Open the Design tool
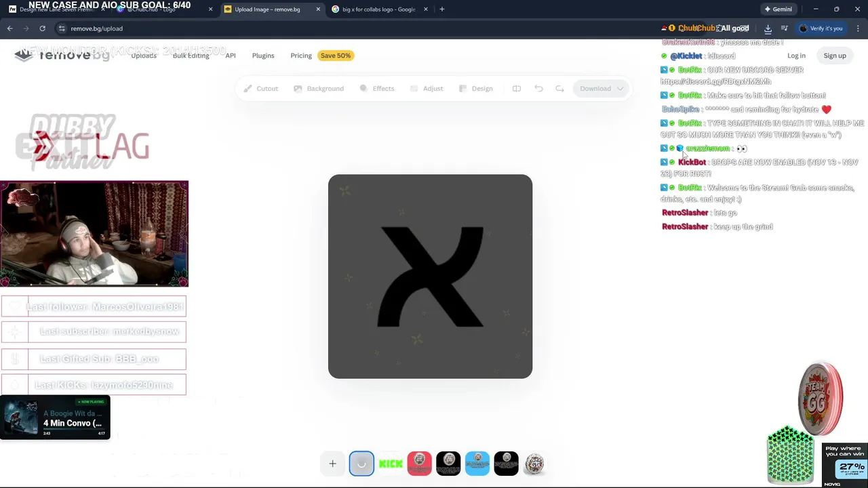The width and height of the screenshot is (868, 488). click(x=476, y=89)
